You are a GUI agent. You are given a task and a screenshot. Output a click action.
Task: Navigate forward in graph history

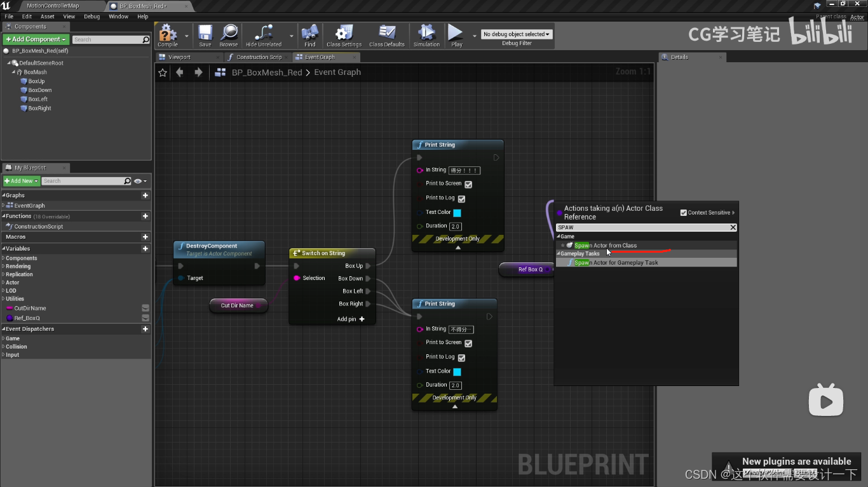pos(198,72)
